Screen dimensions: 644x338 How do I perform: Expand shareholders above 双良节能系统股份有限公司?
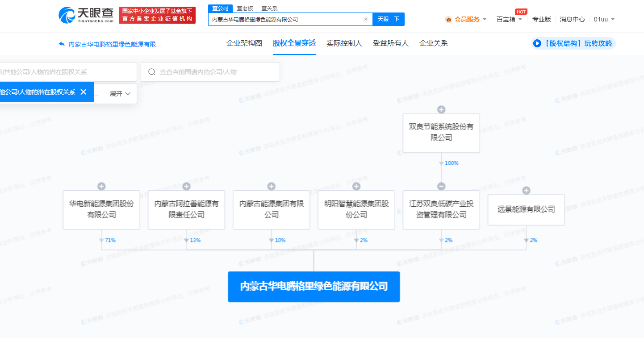tap(441, 110)
